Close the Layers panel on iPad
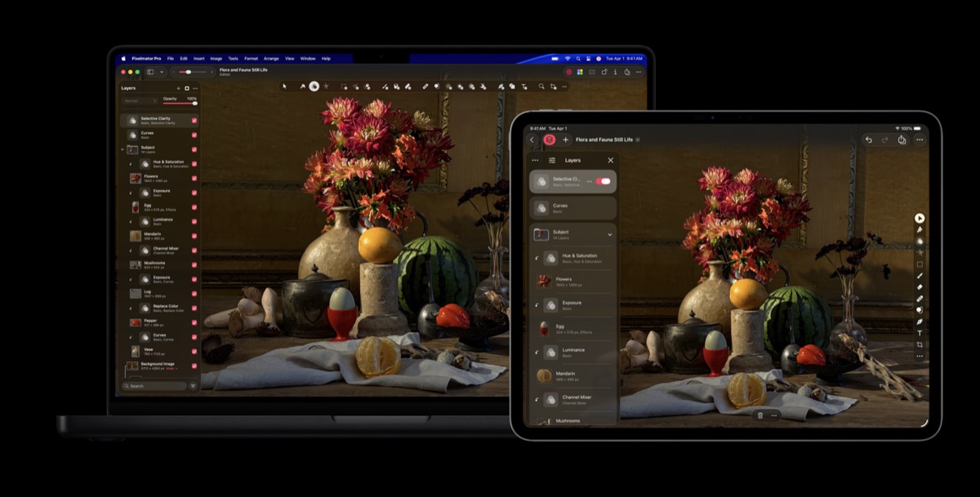 tap(610, 161)
